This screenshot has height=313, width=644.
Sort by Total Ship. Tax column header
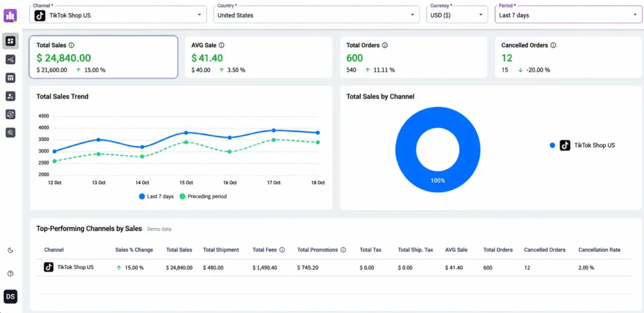416,250
